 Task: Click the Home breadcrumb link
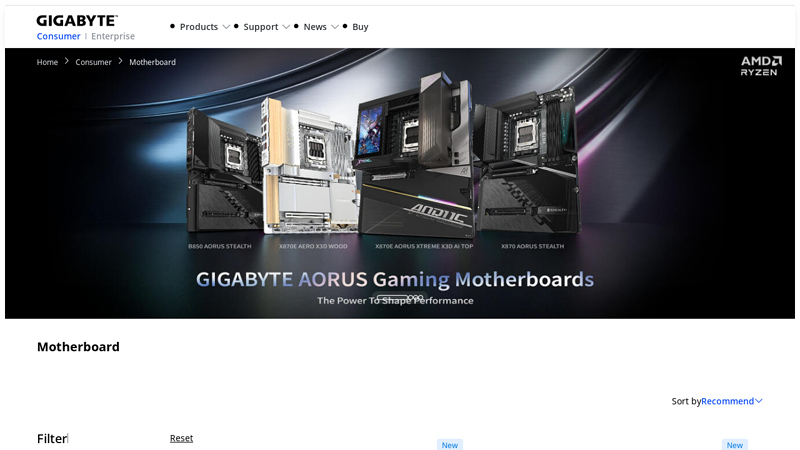tap(47, 62)
